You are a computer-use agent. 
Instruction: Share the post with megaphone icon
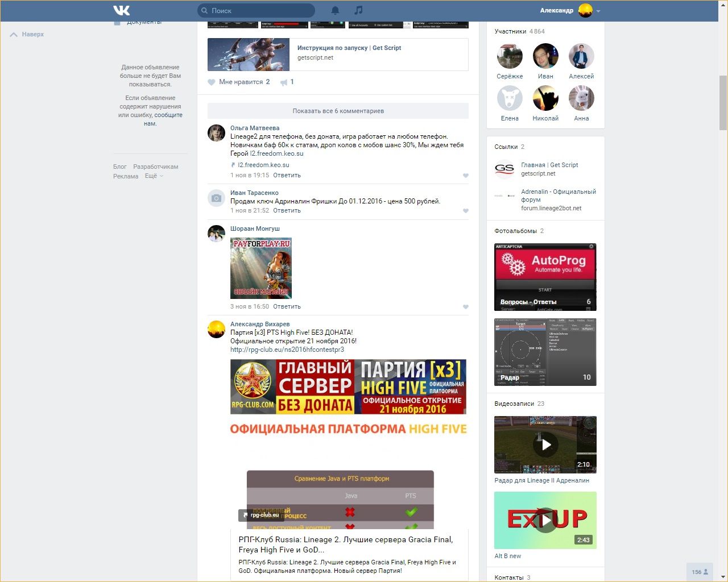coord(284,82)
